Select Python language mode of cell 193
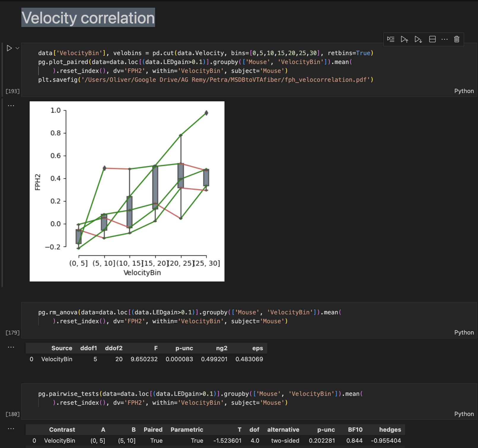This screenshot has width=478, height=448. tap(464, 91)
